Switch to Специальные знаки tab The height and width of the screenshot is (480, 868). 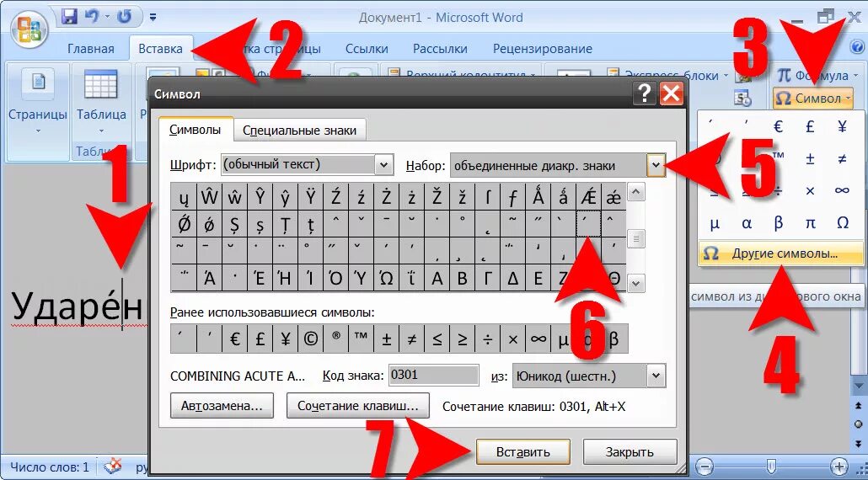(x=299, y=131)
